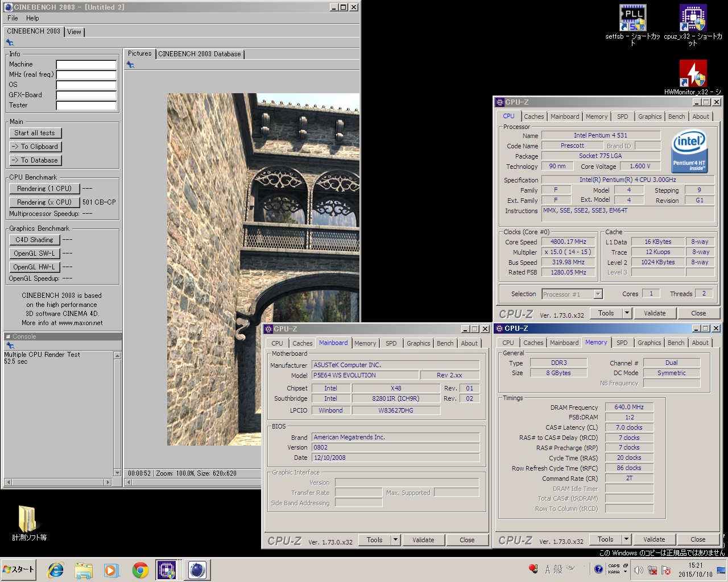Click the clock in the taskbar
The width and height of the screenshot is (728, 582).
coord(696,569)
